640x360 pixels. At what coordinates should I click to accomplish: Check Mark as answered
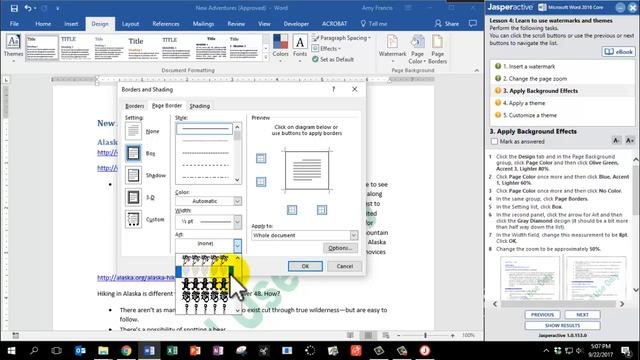point(495,141)
